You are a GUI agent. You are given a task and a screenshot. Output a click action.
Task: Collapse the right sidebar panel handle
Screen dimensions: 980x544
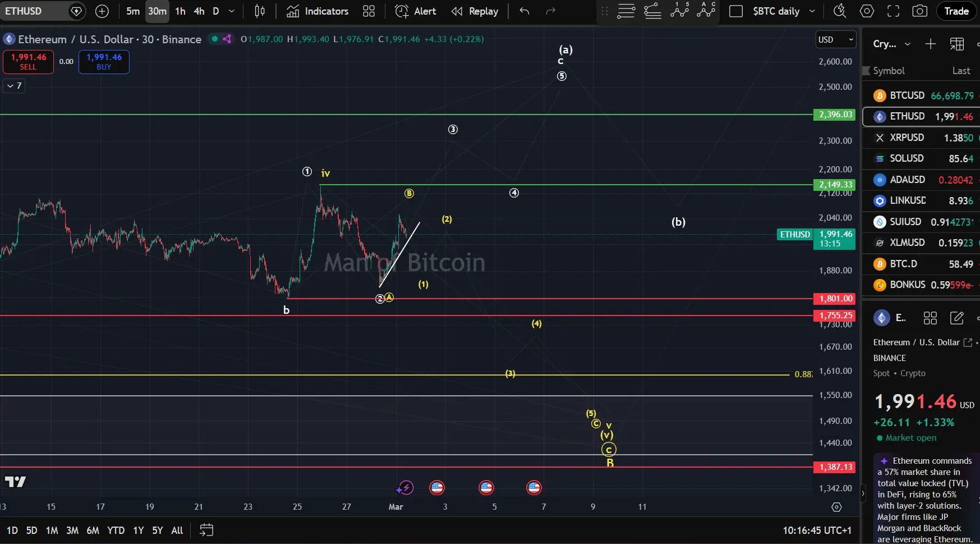click(863, 494)
